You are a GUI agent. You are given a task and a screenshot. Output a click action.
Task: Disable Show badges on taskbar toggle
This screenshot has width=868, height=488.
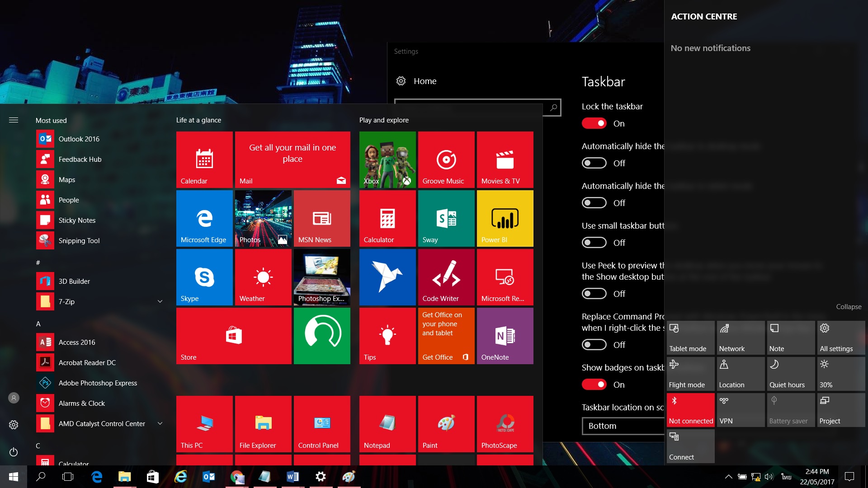click(594, 385)
